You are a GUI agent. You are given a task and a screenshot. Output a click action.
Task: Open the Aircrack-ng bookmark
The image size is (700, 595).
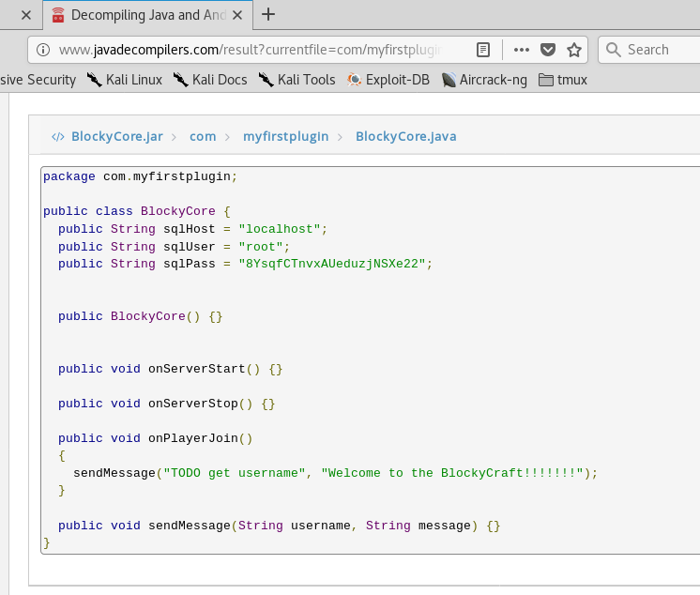(485, 80)
